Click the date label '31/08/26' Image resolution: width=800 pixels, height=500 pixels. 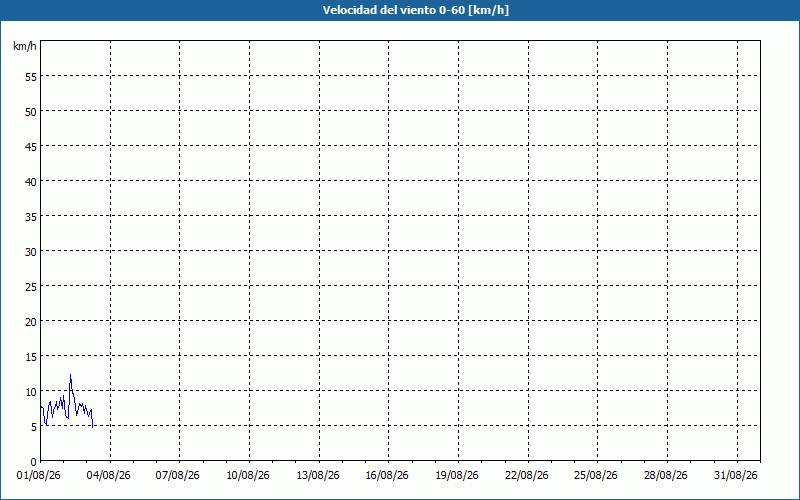point(736,476)
